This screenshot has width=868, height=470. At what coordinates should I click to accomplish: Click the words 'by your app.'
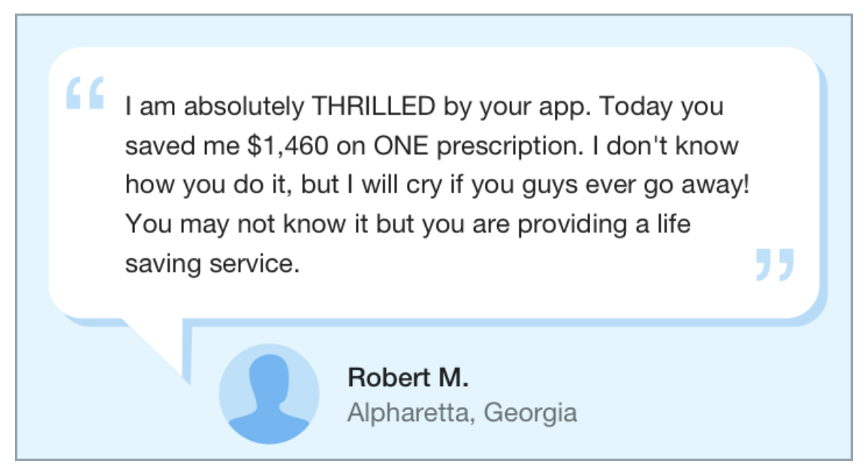click(517, 107)
